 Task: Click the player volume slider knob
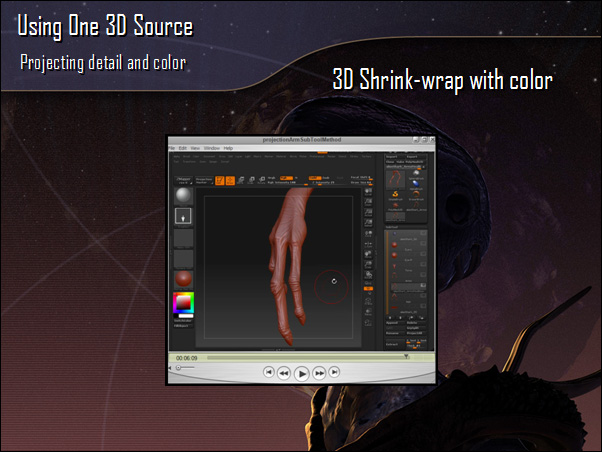[178, 368]
